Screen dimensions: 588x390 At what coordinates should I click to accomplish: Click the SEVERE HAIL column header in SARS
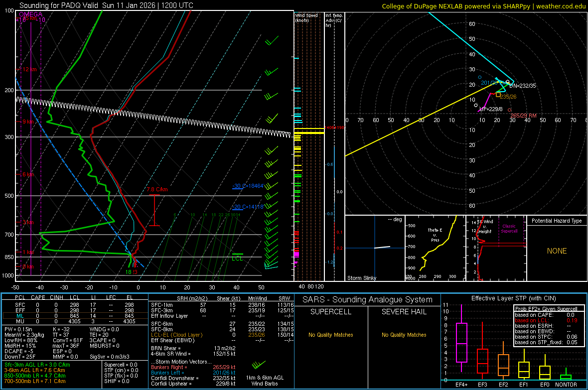click(x=404, y=312)
